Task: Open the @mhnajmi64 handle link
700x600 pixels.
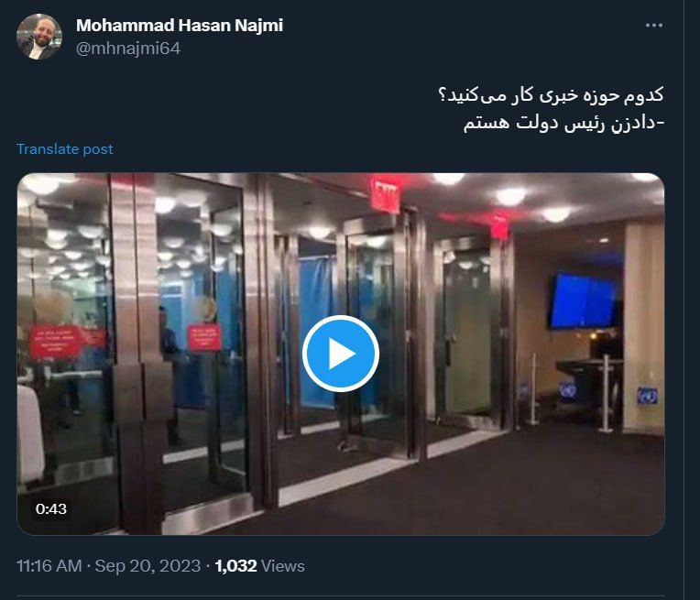Action: [x=128, y=49]
